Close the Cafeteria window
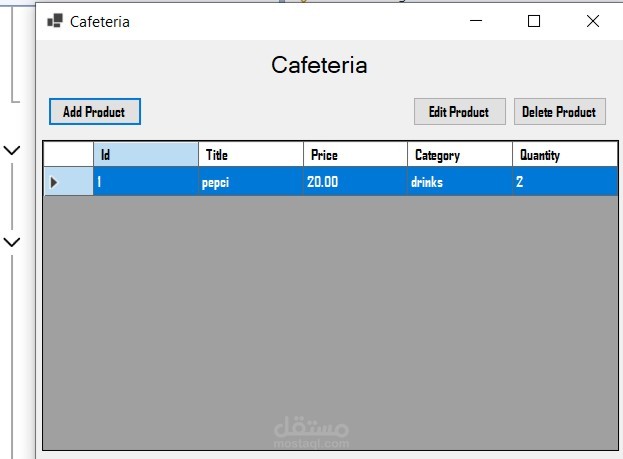The width and height of the screenshot is (623, 459). pos(593,21)
